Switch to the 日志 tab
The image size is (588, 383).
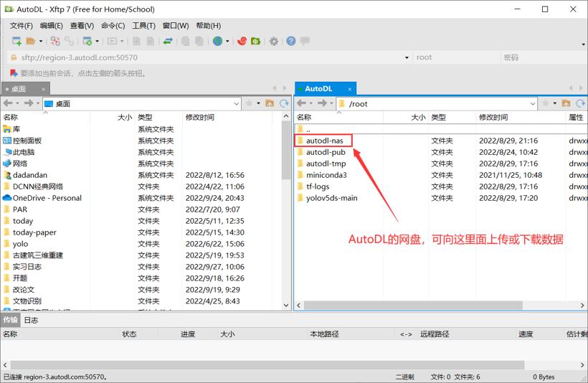[31, 320]
